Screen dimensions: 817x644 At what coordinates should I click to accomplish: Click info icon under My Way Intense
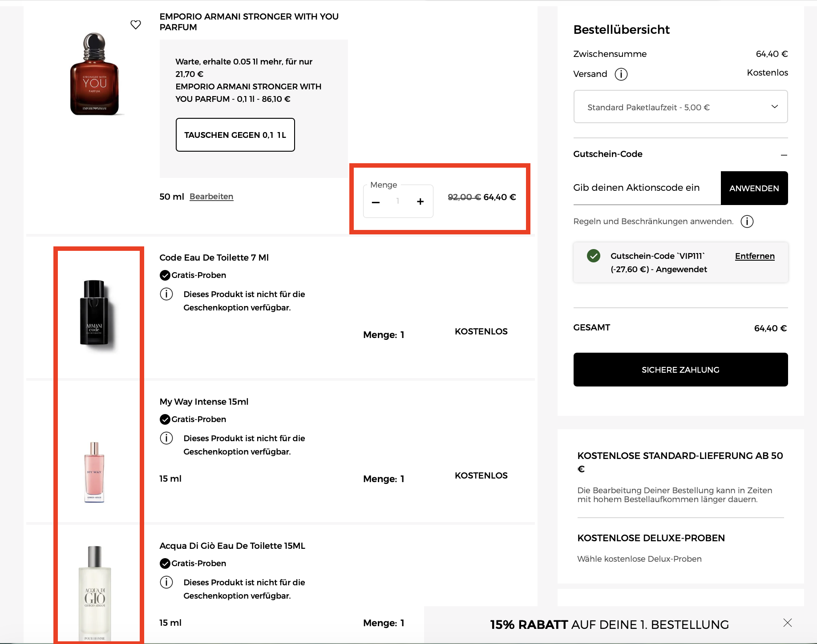tap(166, 438)
